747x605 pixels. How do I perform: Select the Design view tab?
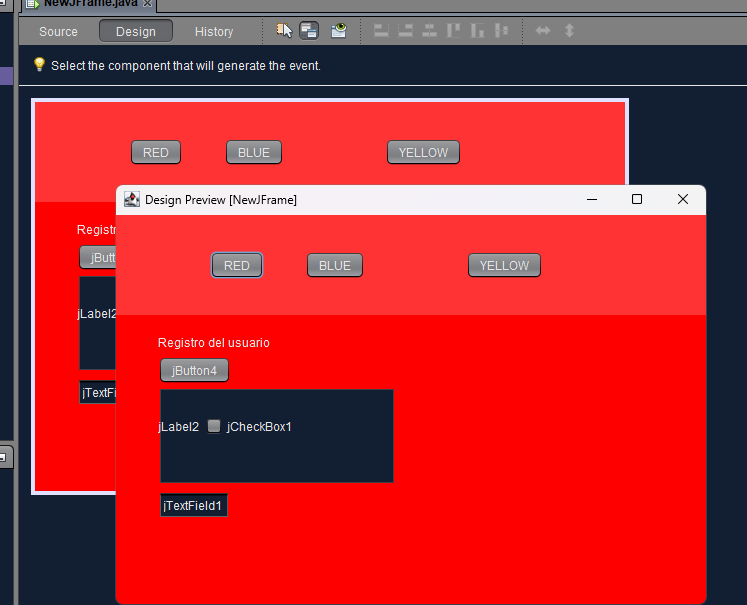tap(136, 31)
